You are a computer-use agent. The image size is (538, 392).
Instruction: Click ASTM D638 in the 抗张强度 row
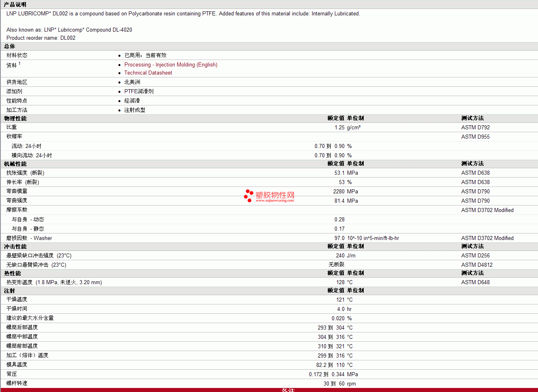click(x=475, y=173)
